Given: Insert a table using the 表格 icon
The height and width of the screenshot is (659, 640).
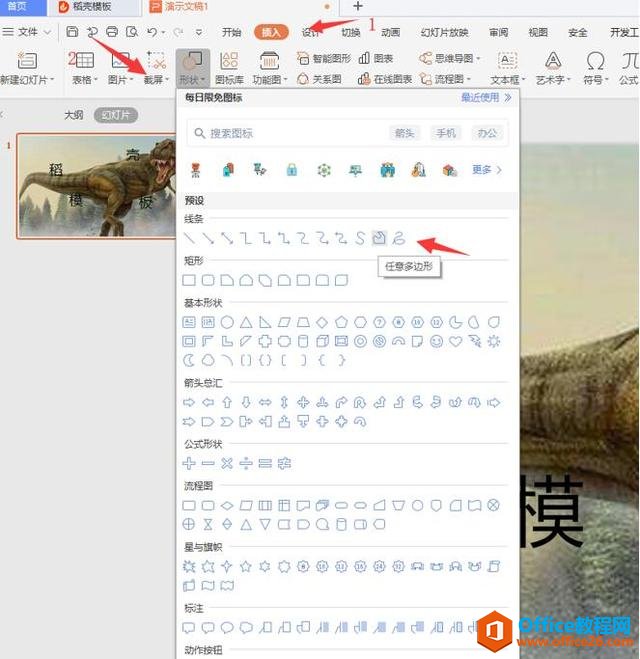Looking at the screenshot, I should [85, 67].
